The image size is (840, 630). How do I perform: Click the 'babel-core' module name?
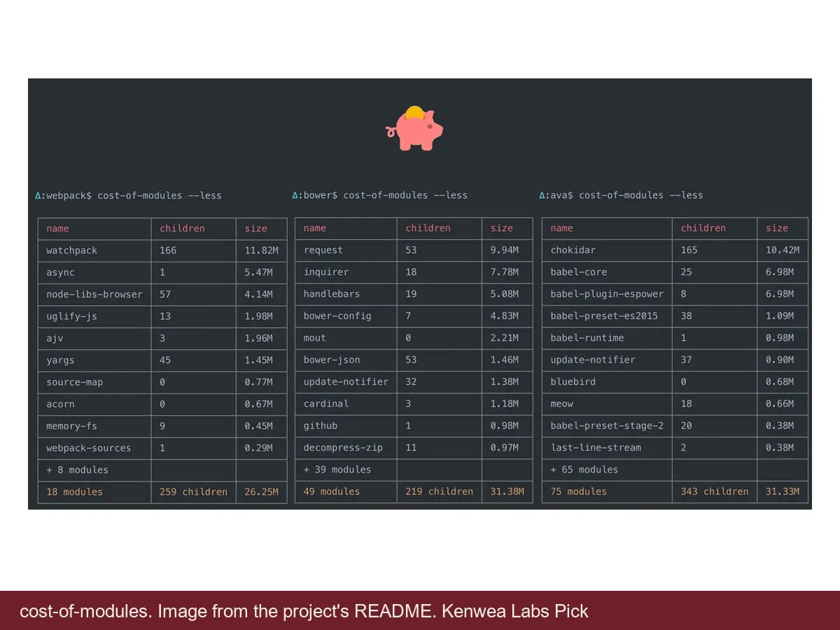[579, 272]
